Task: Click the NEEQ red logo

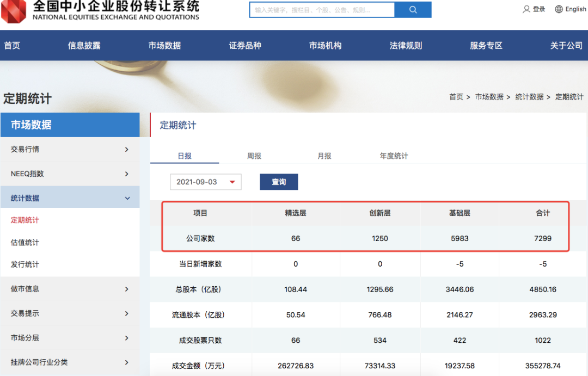Action: pyautogui.click(x=14, y=11)
